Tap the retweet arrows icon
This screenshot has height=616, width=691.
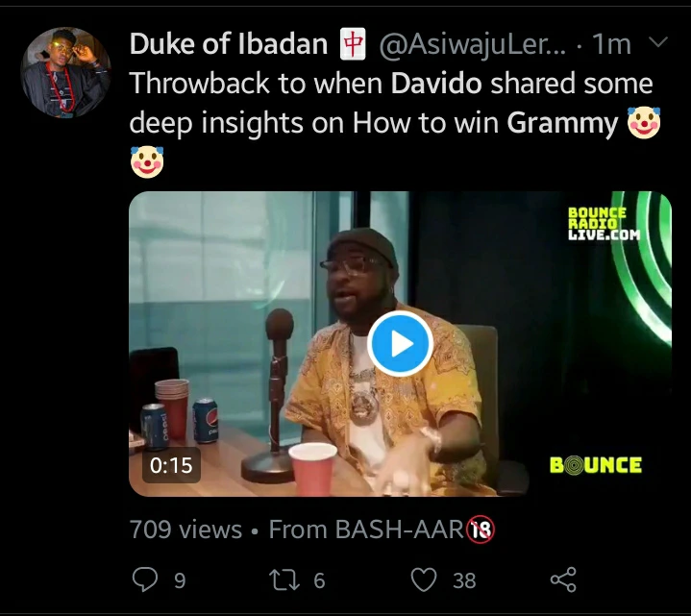click(284, 579)
